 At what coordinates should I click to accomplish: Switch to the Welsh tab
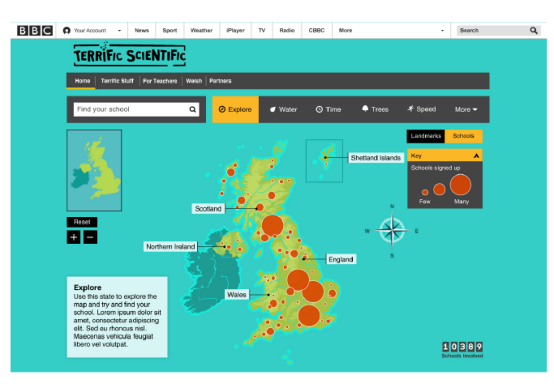point(194,81)
